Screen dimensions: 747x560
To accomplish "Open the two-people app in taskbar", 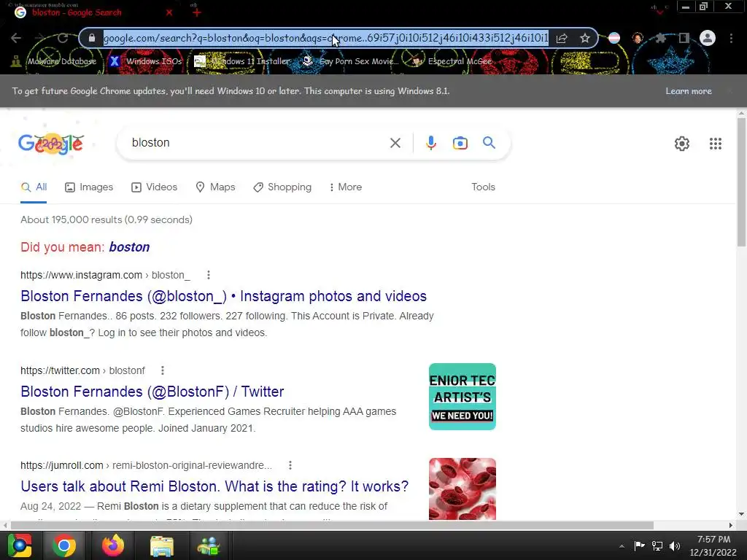I will point(208,546).
